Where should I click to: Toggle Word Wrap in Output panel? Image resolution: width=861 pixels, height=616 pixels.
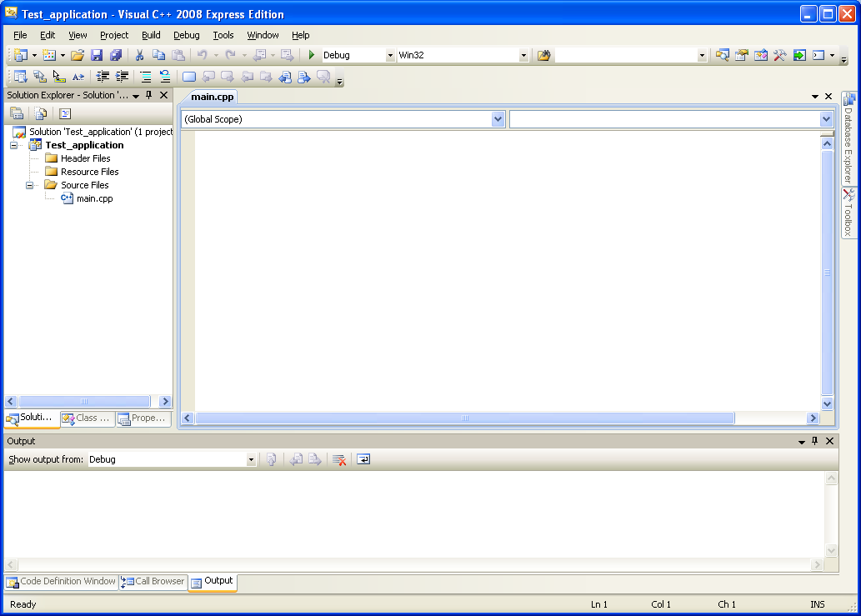click(x=363, y=459)
